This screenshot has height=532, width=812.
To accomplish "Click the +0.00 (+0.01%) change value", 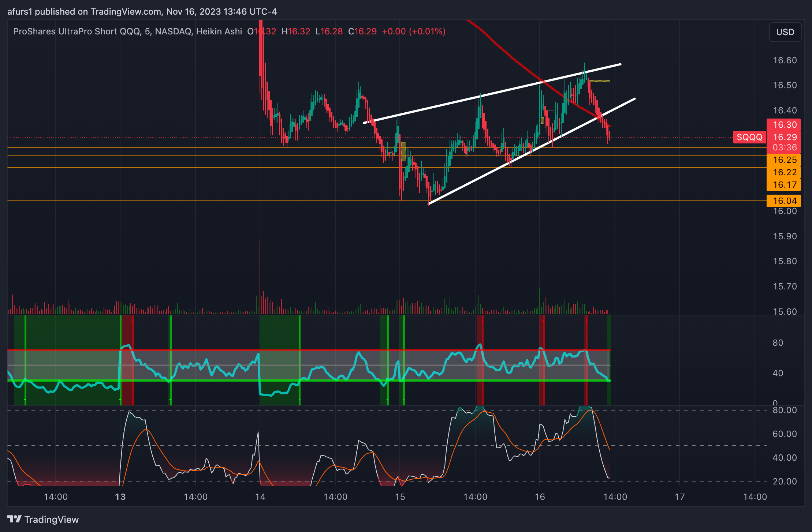I will tap(414, 31).
